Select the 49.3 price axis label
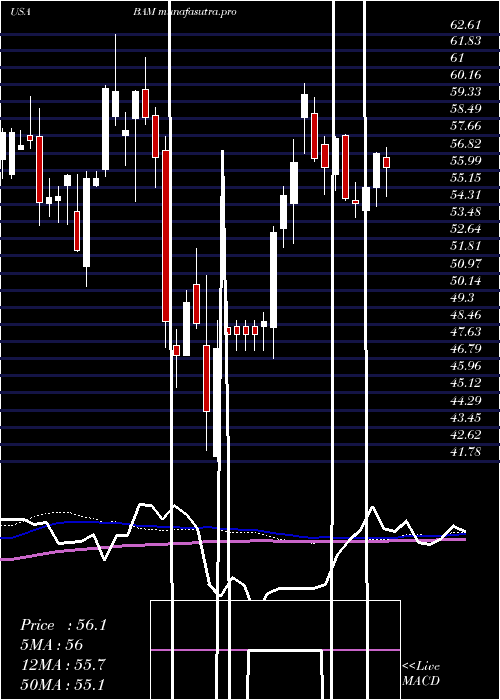 point(462,298)
